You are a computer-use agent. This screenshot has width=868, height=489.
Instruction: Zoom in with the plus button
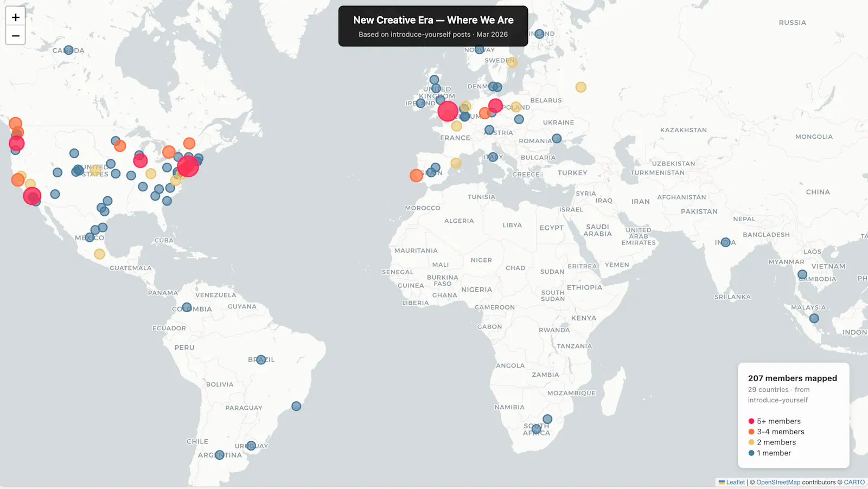tap(16, 17)
